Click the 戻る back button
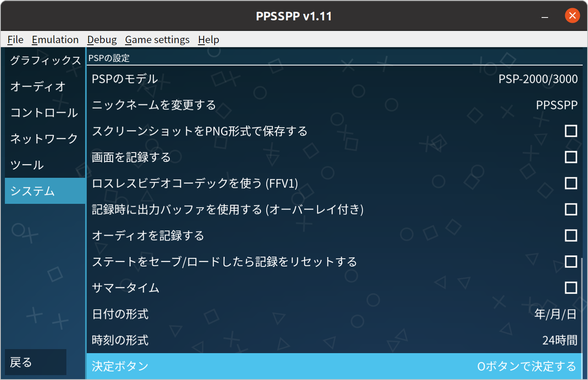 [36, 362]
